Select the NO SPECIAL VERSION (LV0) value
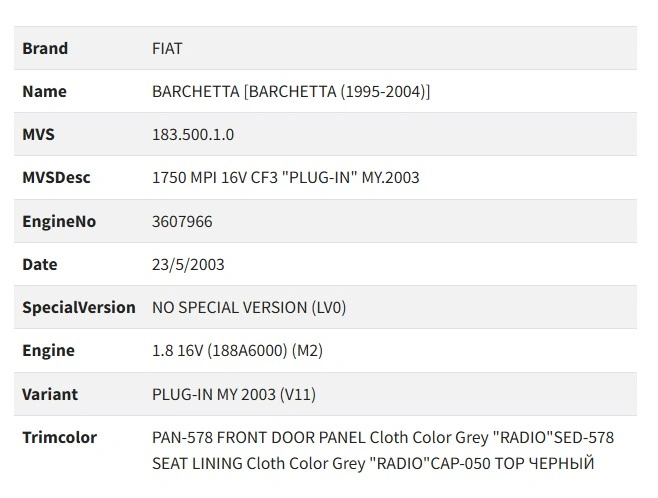 249,307
